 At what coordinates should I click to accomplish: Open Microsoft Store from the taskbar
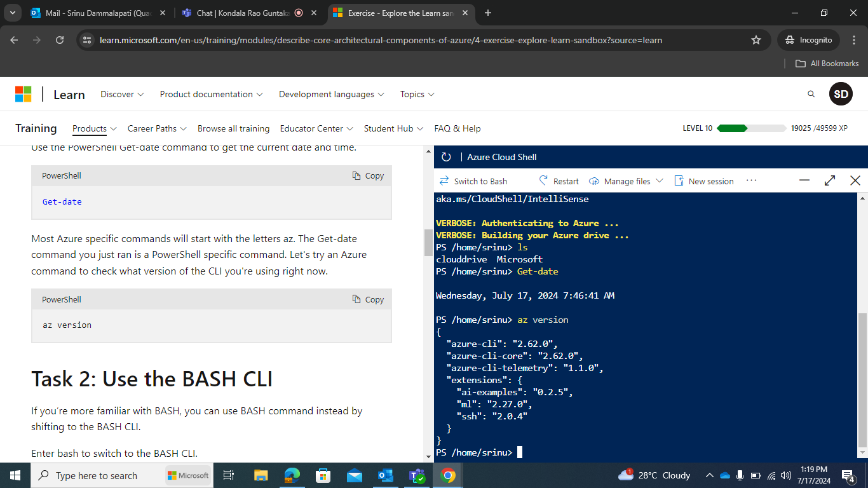[323, 475]
